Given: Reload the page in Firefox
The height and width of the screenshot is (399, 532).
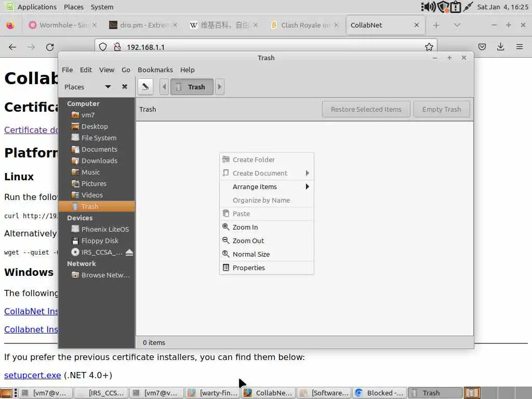Looking at the screenshot, I should (x=50, y=47).
